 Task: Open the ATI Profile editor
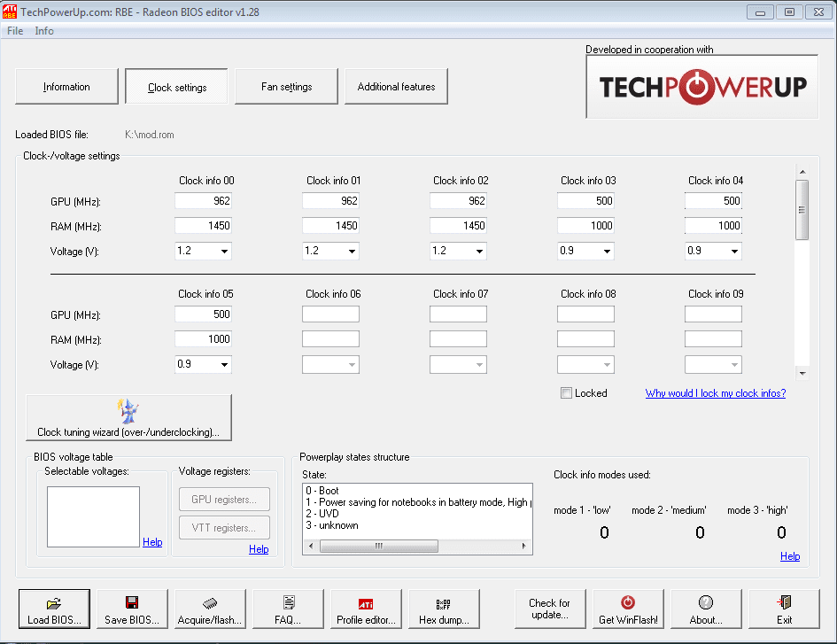366,609
